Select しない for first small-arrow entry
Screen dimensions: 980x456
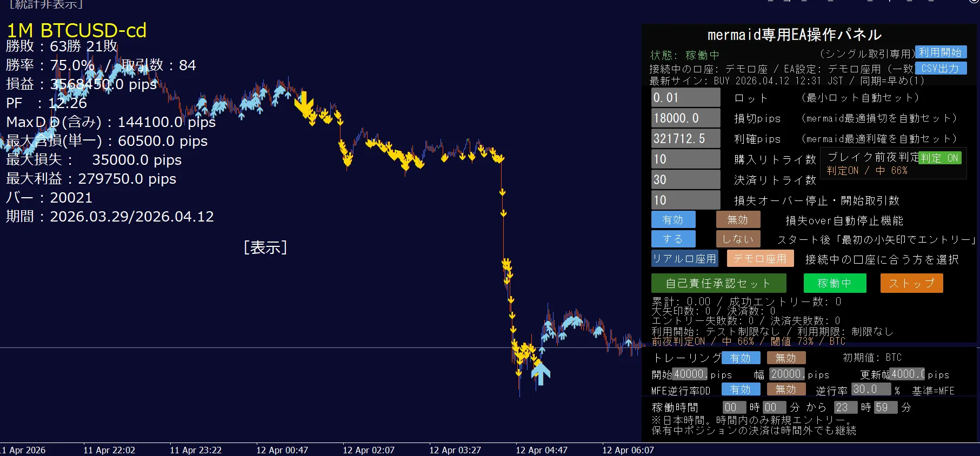(738, 239)
